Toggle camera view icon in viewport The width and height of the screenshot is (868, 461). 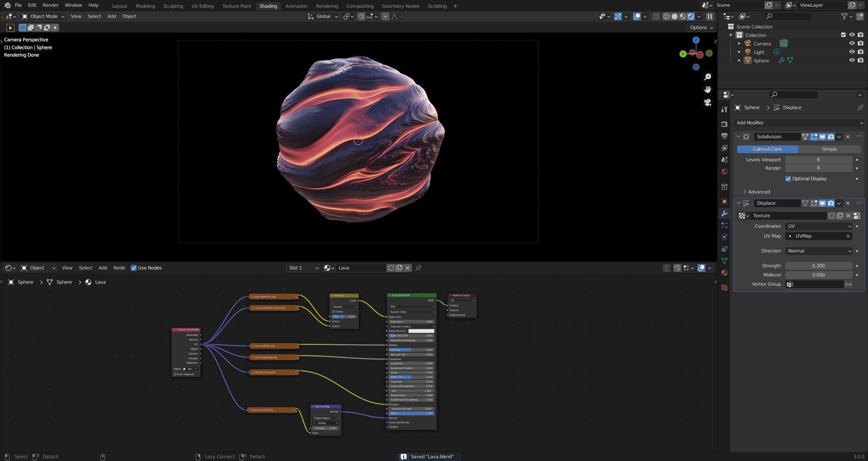click(708, 102)
